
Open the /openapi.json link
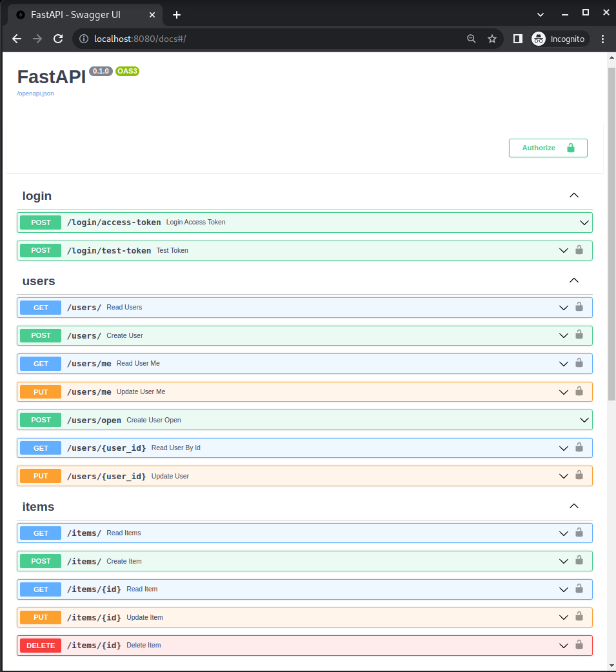click(35, 94)
